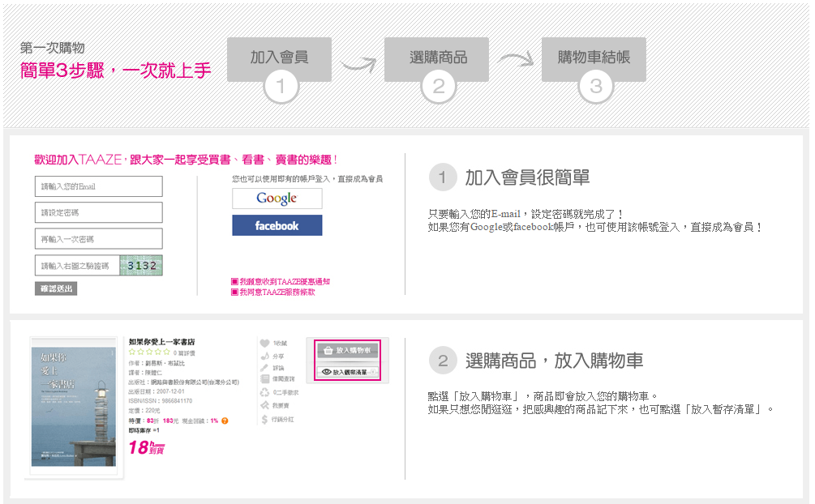Click the eye icon on 放入暫存清單
815x504 pixels.
[x=327, y=372]
